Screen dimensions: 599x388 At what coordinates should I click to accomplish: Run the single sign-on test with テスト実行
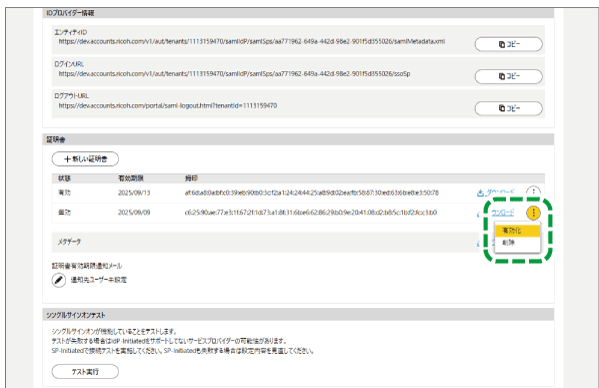pos(85,372)
